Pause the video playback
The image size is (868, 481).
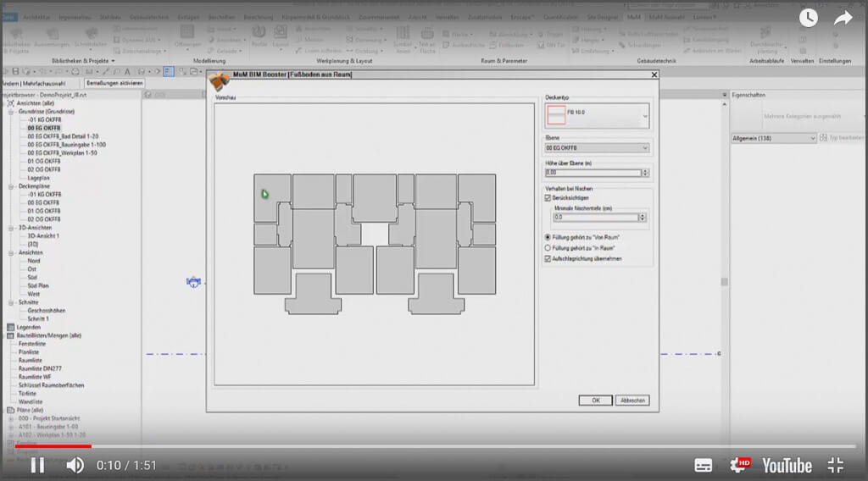click(37, 465)
